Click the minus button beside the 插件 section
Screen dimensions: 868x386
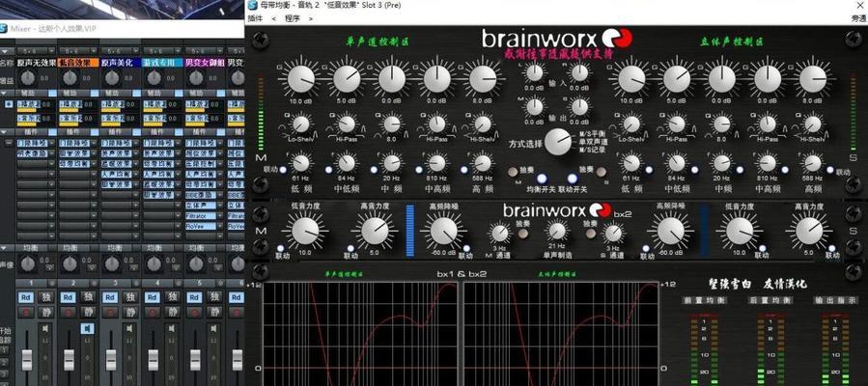(9, 143)
